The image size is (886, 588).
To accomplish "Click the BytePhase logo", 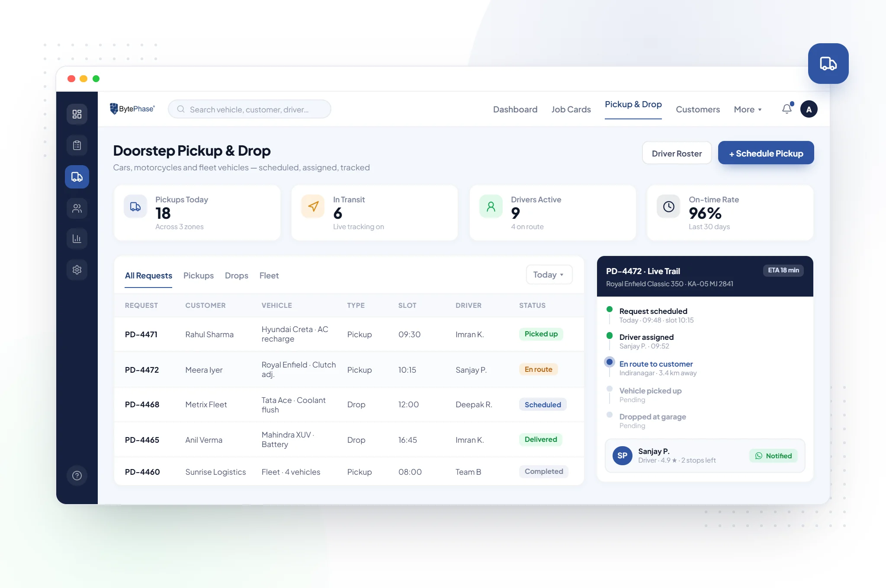I will click(x=132, y=109).
